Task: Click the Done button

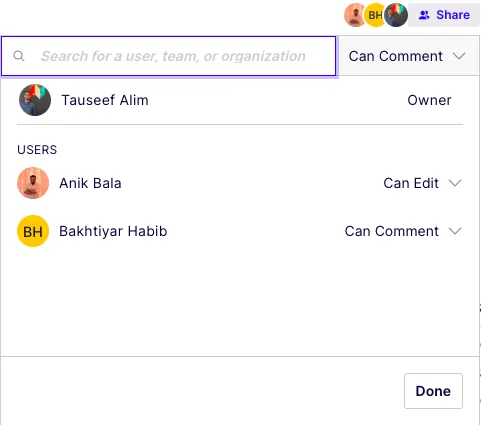Action: pos(433,391)
